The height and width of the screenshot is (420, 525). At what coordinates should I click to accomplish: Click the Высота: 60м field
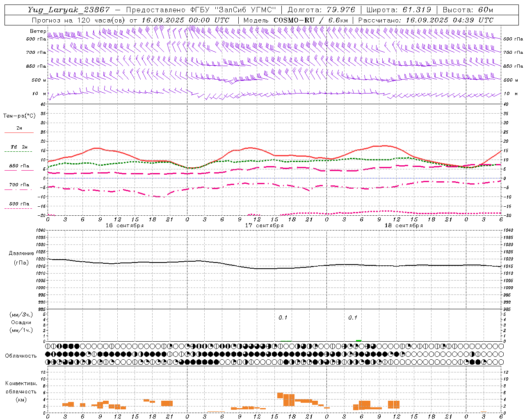tap(468, 10)
